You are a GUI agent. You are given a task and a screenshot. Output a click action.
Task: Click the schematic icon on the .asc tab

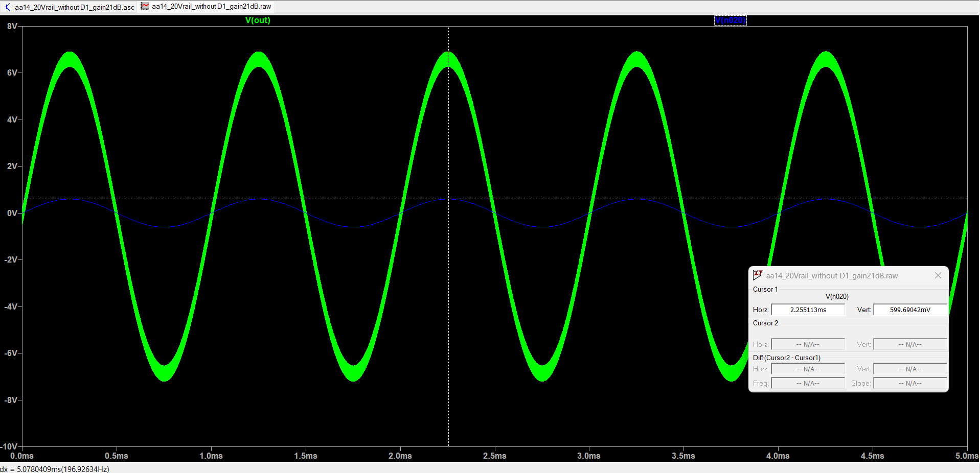point(8,7)
